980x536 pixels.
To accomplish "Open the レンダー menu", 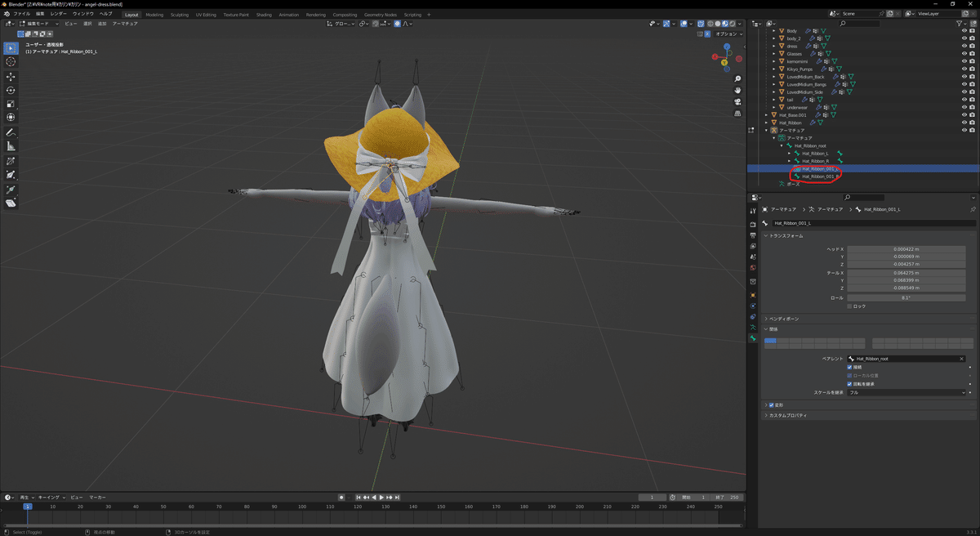I will tap(58, 14).
